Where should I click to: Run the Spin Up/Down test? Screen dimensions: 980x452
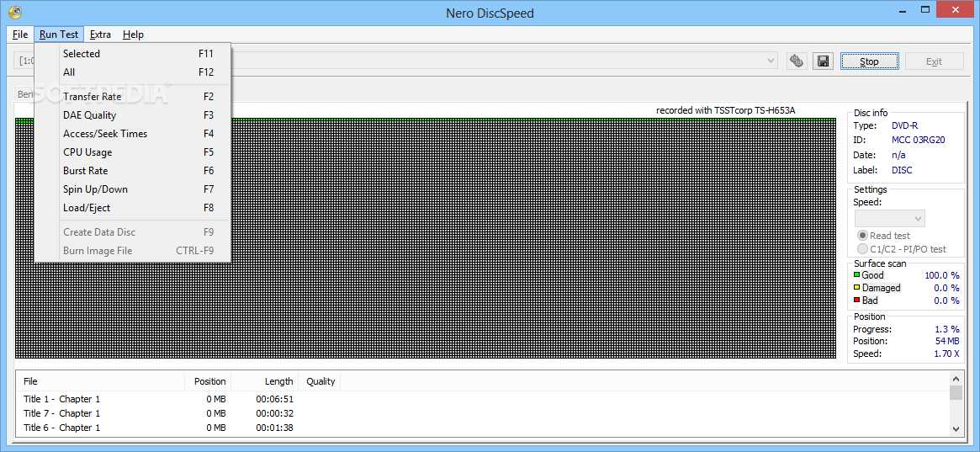(x=133, y=189)
